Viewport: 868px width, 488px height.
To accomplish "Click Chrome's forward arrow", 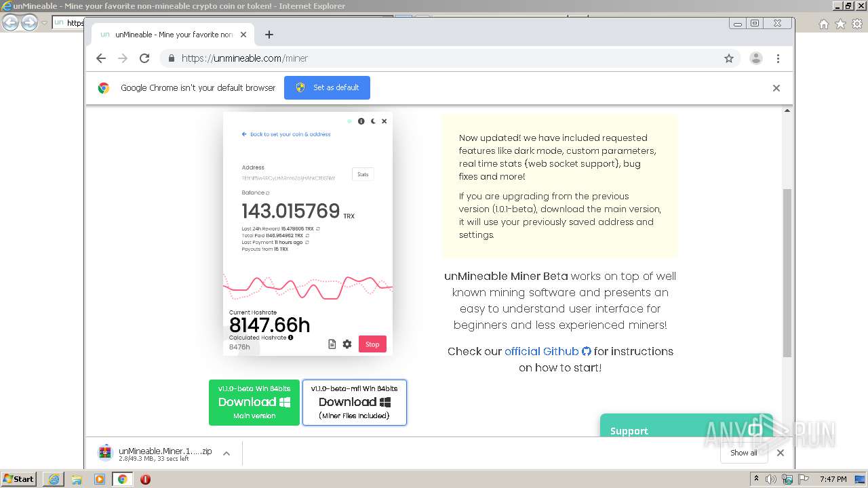I will click(x=123, y=58).
